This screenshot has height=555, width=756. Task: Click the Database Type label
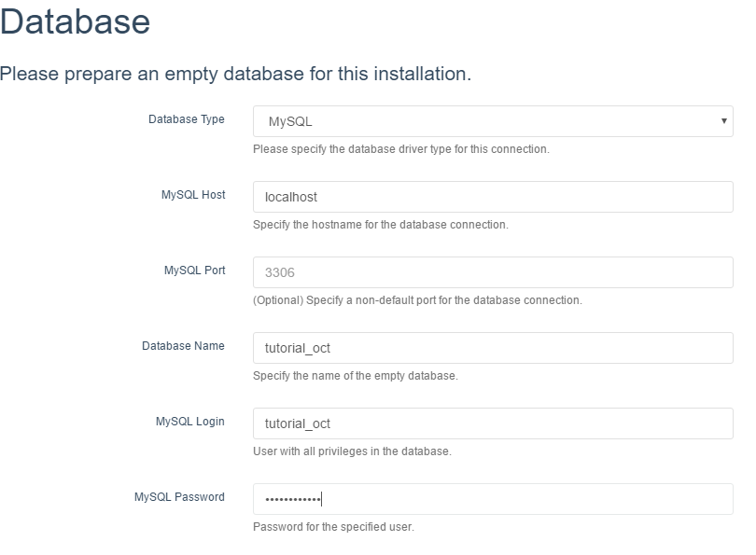tap(186, 119)
